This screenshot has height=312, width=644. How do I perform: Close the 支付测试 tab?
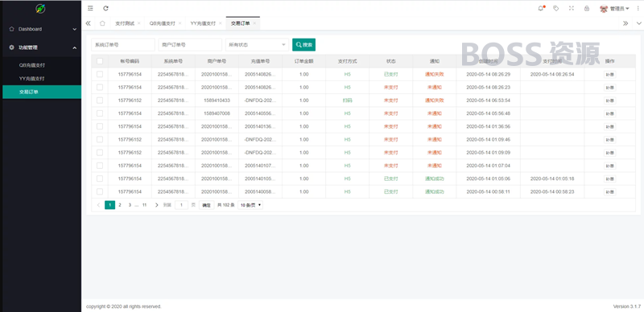(138, 23)
